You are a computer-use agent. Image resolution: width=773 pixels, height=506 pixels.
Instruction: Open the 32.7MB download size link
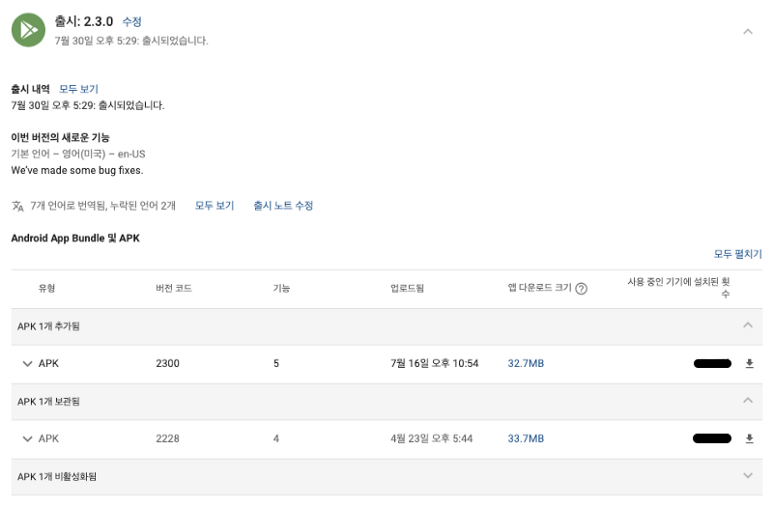[526, 364]
